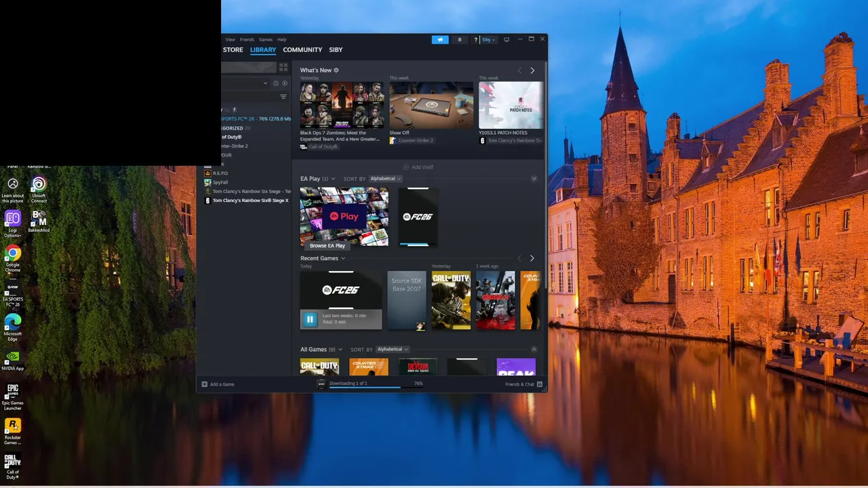
Task: Open the Games menu
Action: 266,39
